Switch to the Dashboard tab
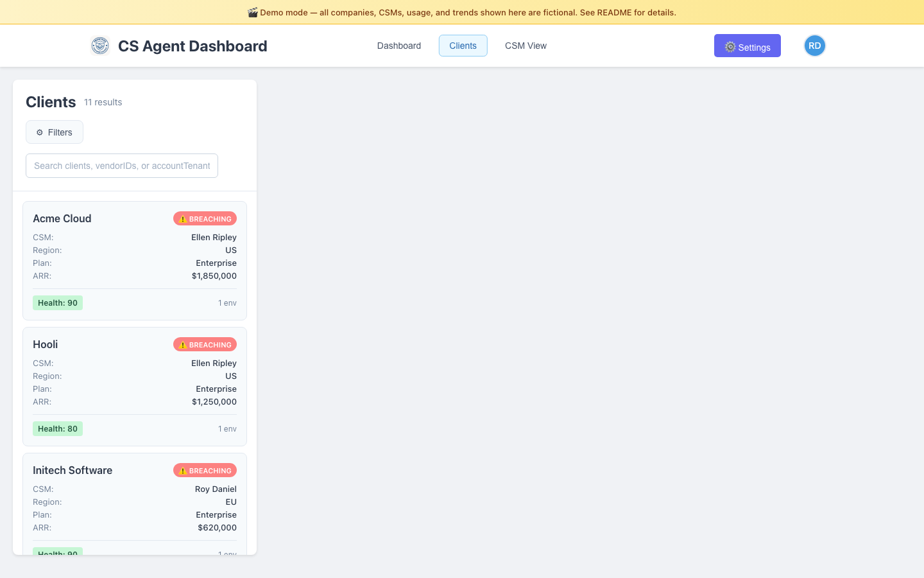924x578 pixels. tap(398, 46)
